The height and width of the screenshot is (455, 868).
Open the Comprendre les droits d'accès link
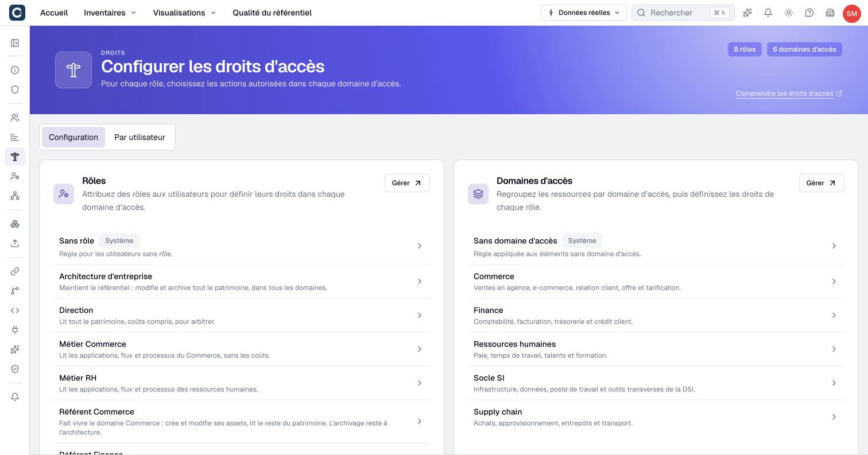coord(789,94)
